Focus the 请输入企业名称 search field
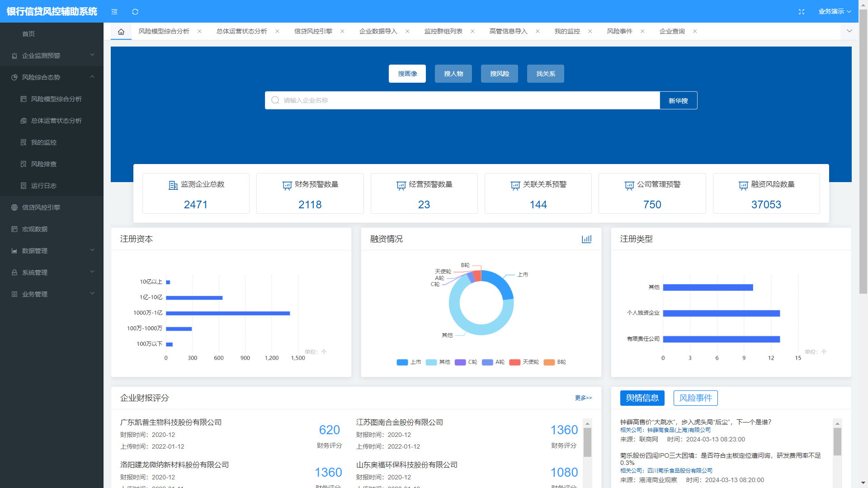This screenshot has height=488, width=868. [462, 100]
